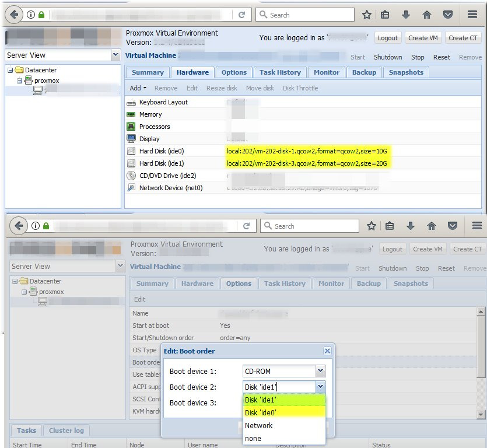Image resolution: width=487 pixels, height=448 pixels.
Task: Click the scroll up arrow in Options panel
Action: (x=481, y=311)
